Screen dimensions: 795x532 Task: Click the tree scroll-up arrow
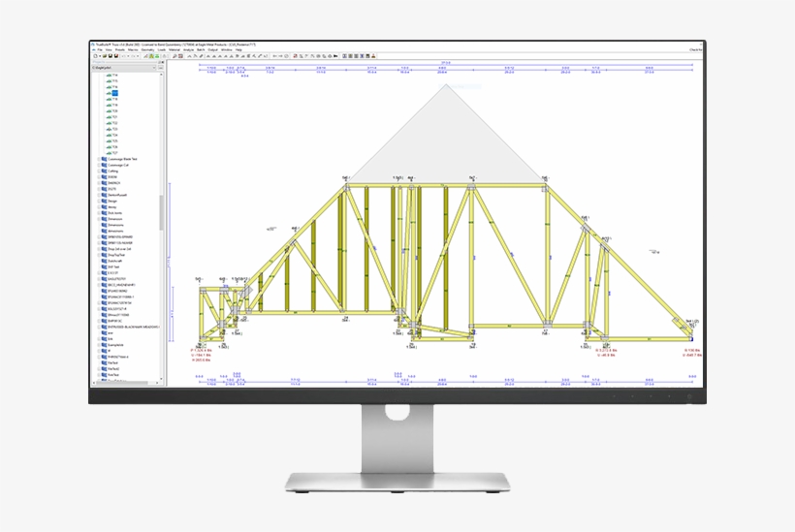161,75
